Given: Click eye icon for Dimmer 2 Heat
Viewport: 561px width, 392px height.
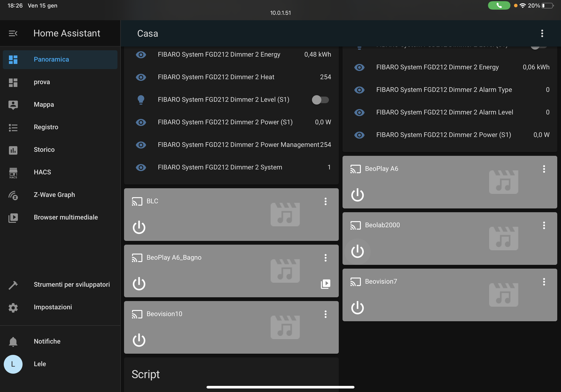Looking at the screenshot, I should tap(141, 77).
